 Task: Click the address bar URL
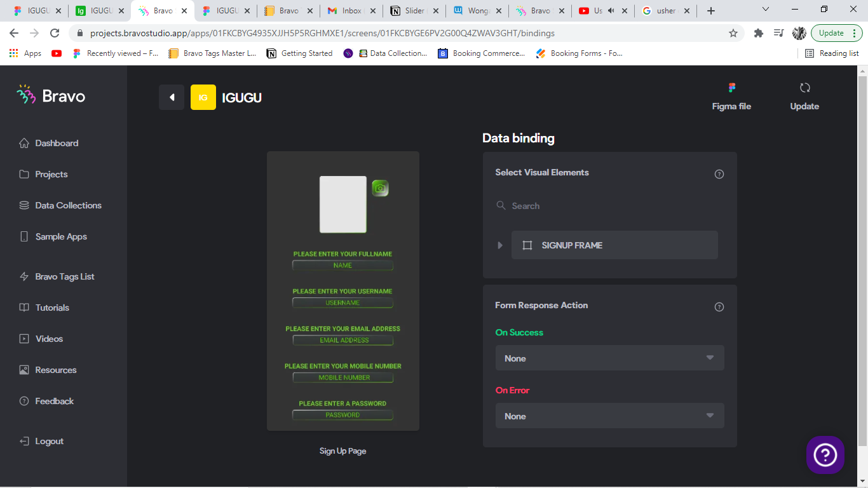point(322,33)
